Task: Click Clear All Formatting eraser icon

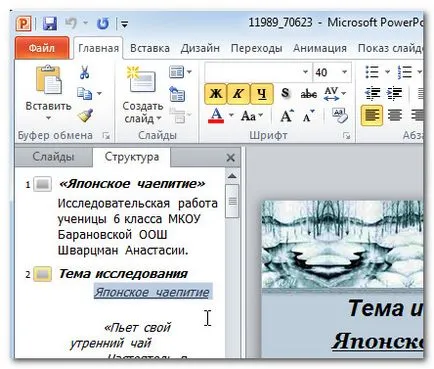Action: [340, 116]
